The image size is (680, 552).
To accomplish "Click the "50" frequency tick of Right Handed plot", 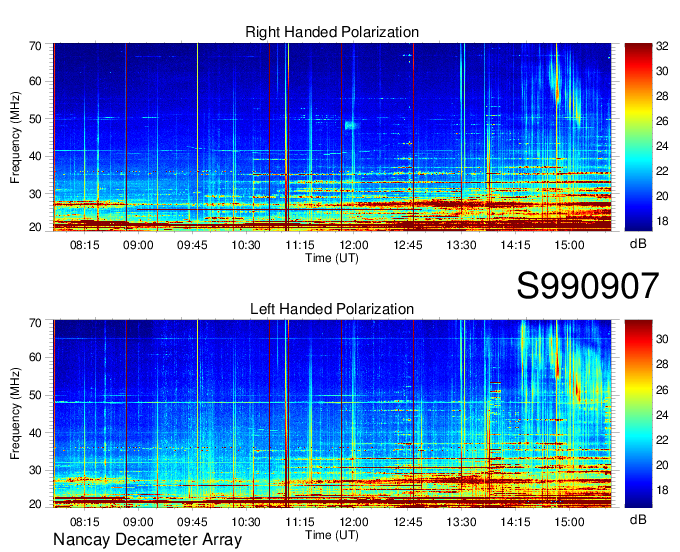I will (x=35, y=119).
